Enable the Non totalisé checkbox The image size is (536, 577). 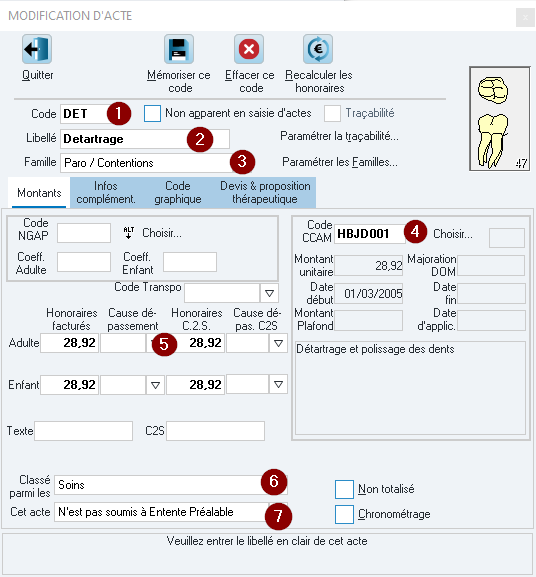coord(344,489)
